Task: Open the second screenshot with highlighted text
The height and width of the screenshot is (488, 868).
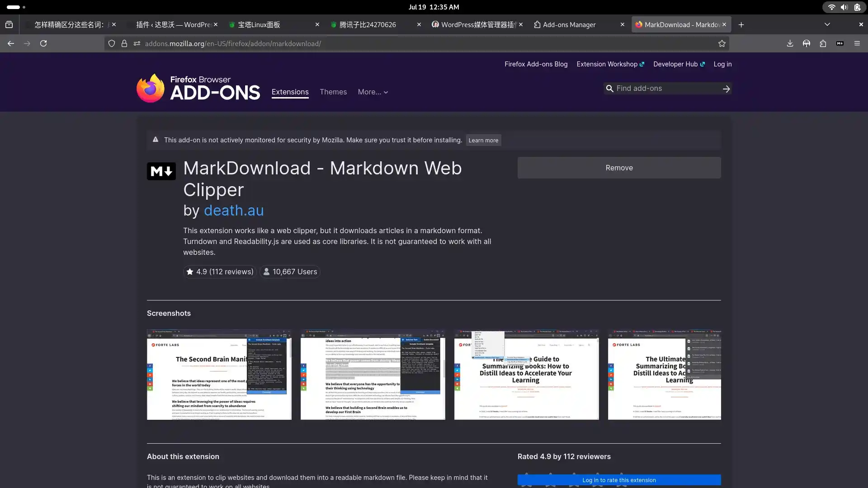Action: (x=373, y=375)
